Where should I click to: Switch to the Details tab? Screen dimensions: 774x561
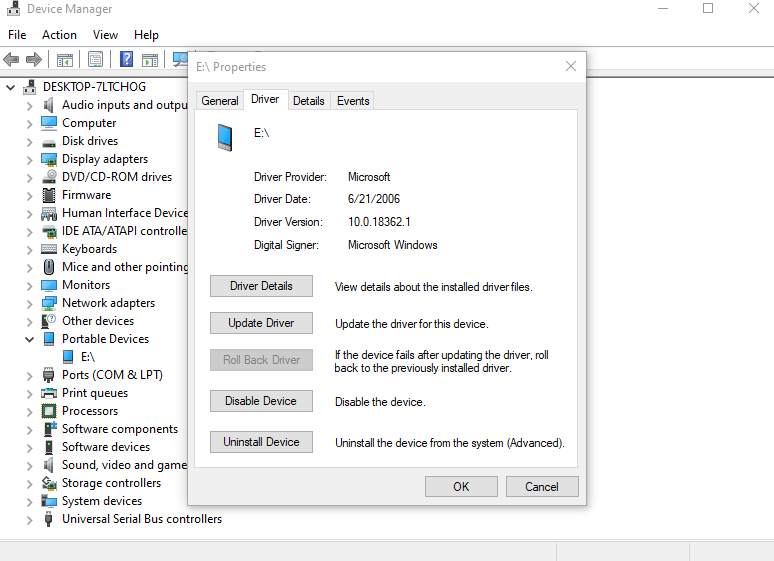coord(309,101)
